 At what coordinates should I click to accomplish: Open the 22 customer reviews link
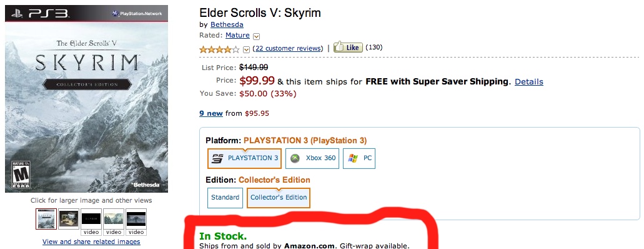(287, 48)
